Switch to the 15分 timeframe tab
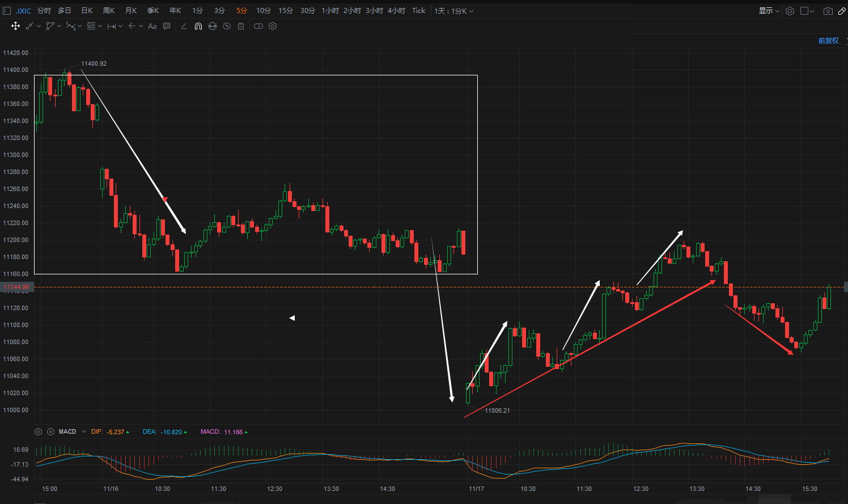Image resolution: width=848 pixels, height=504 pixels. [x=286, y=11]
